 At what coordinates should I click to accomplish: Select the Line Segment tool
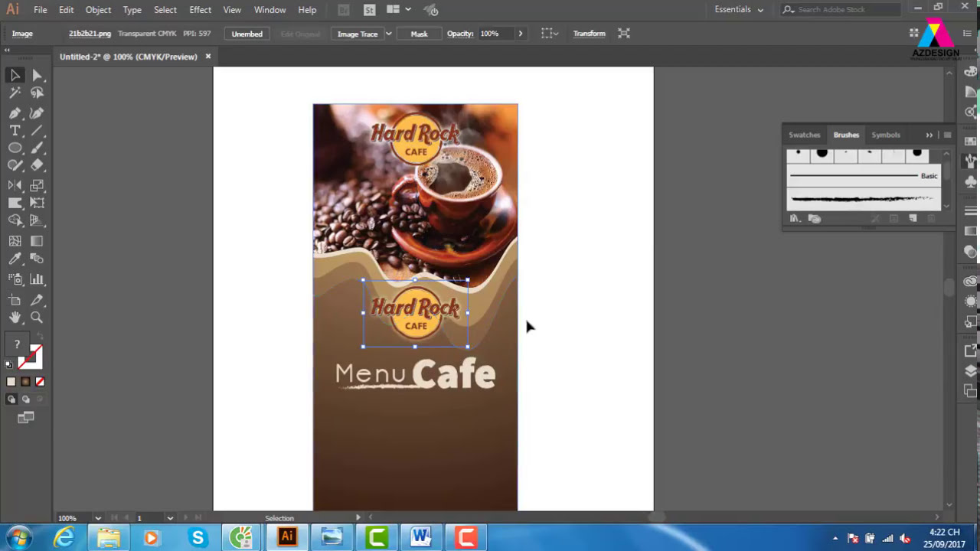click(38, 131)
